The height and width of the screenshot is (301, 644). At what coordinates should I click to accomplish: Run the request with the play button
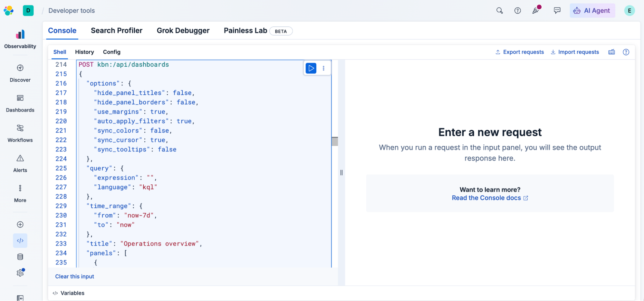tap(311, 68)
